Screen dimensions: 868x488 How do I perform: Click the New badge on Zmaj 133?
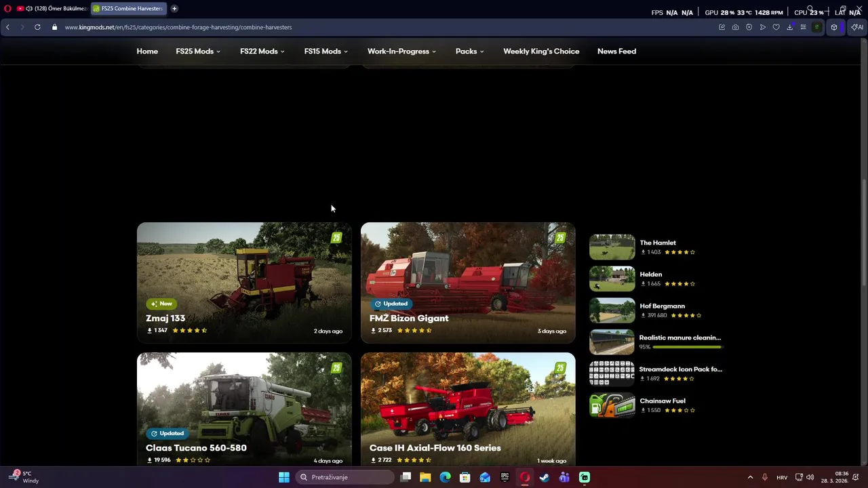(162, 304)
